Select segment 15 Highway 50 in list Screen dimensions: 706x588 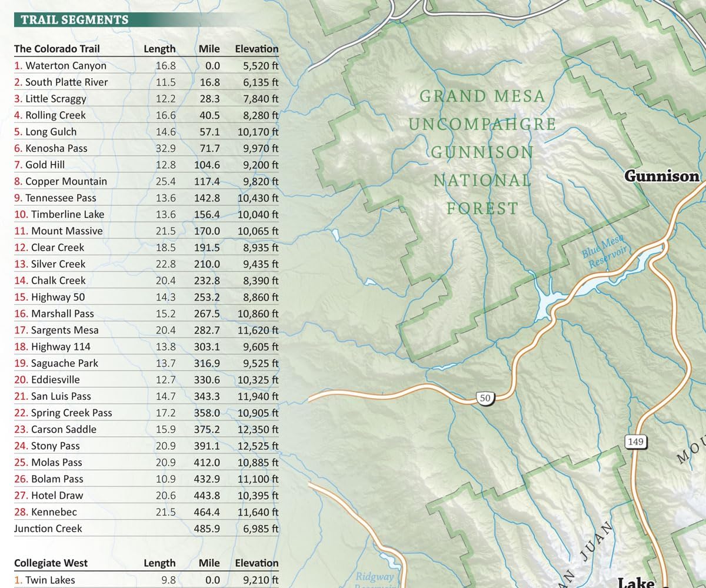tap(51, 297)
